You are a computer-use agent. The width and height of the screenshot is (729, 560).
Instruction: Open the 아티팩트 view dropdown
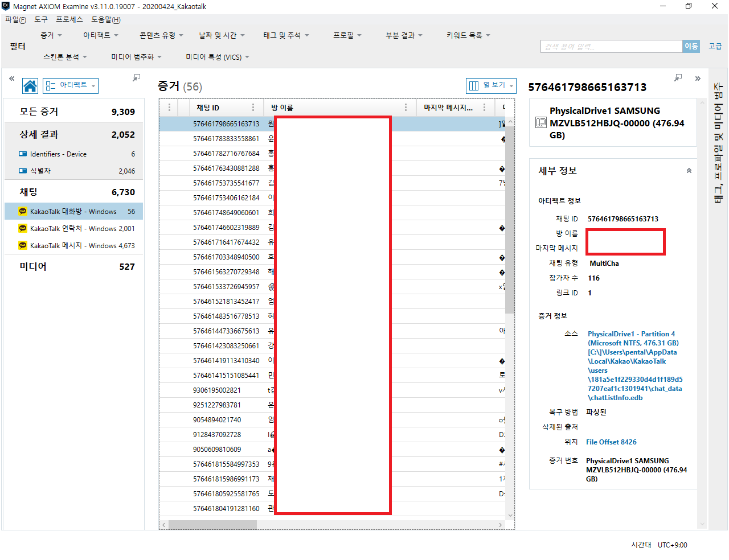click(71, 86)
